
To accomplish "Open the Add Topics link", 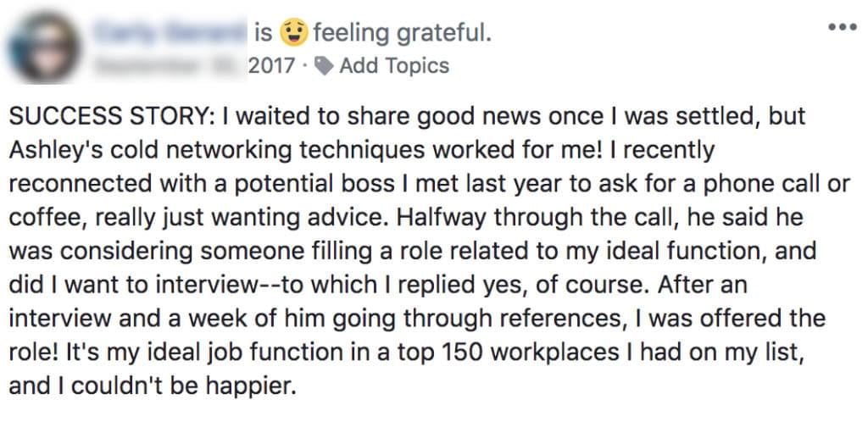I will (394, 66).
